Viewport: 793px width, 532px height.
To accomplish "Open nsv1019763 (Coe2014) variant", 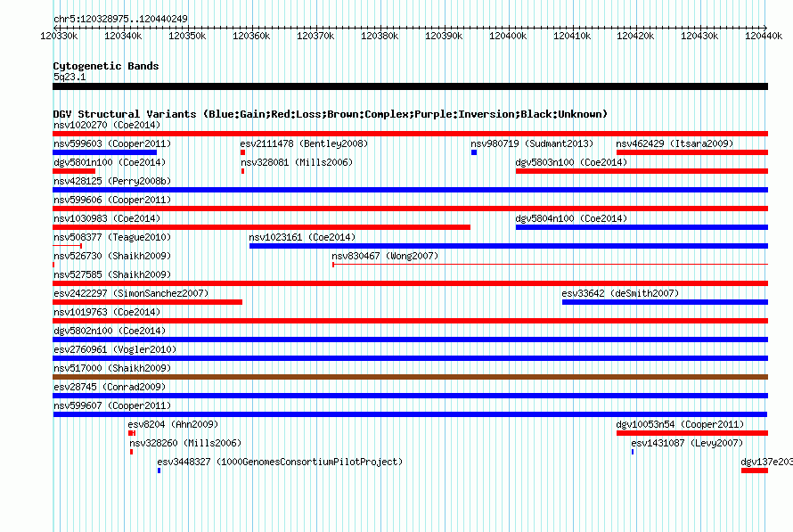I will coord(107,312).
